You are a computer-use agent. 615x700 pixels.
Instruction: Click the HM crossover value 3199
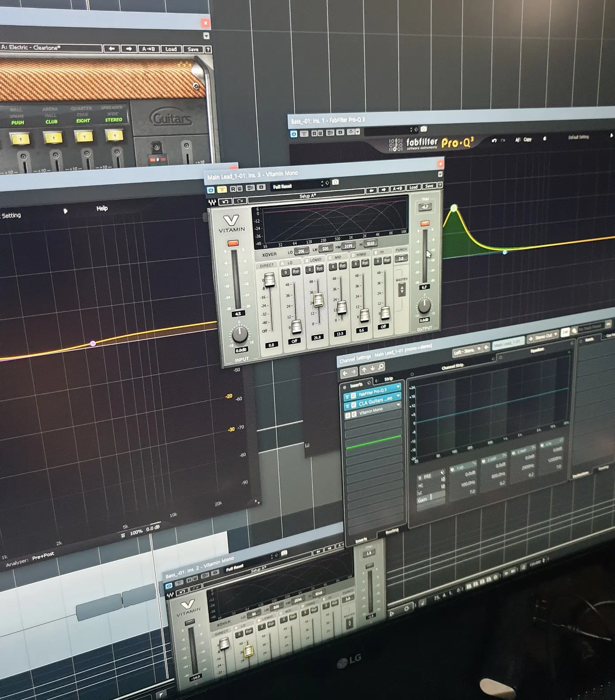(x=349, y=246)
